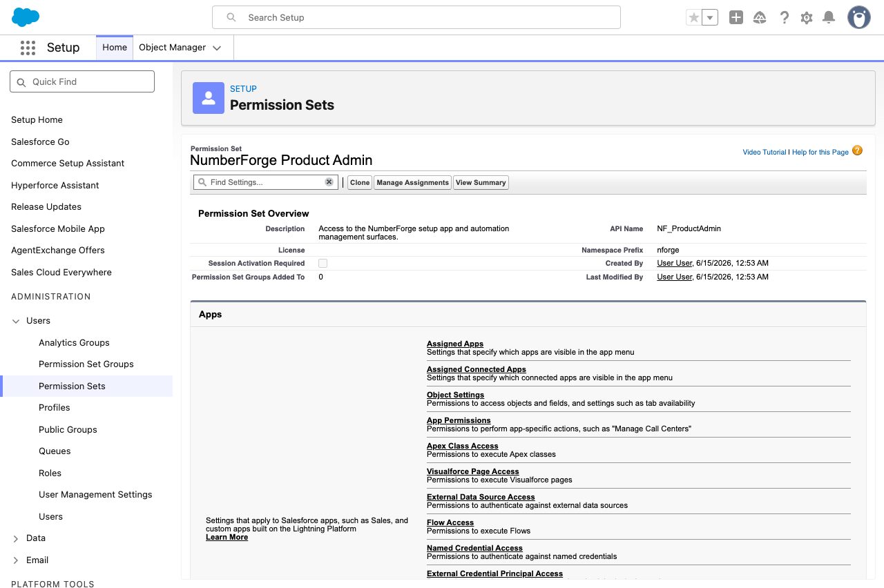
Task: Toggle Session Activation Required checkbox
Action: tap(323, 263)
